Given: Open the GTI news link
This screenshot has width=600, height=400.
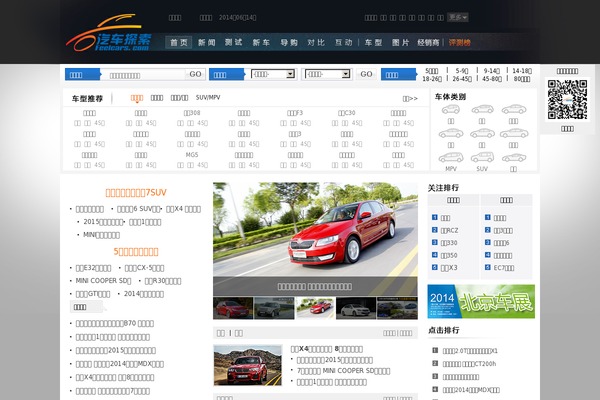Looking at the screenshot, I should coord(93,294).
